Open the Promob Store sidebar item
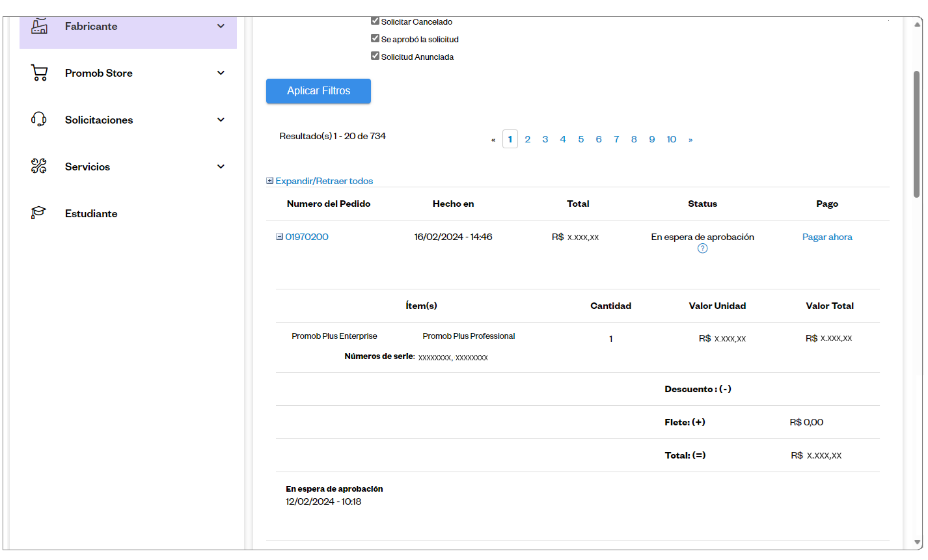928x560 pixels. [x=128, y=73]
